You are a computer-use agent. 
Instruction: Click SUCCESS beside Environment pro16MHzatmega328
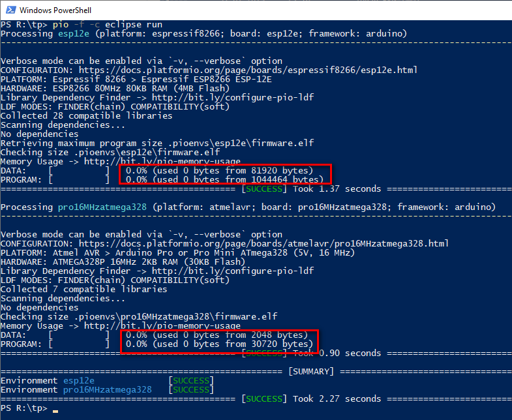(191, 390)
